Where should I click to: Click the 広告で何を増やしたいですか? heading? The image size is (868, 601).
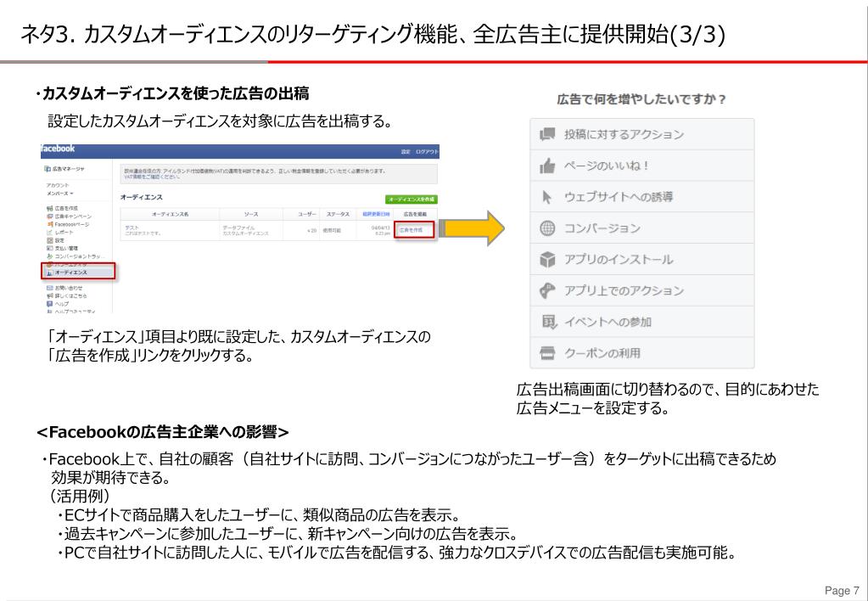click(641, 99)
